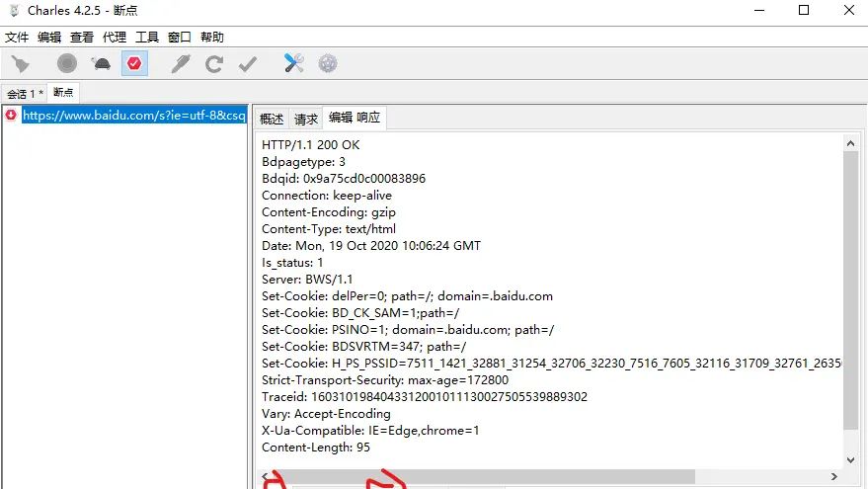Viewport: 868px width, 489px height.
Task: Click the Set-Cookie H_PS_PSSID line
Action: (551, 364)
